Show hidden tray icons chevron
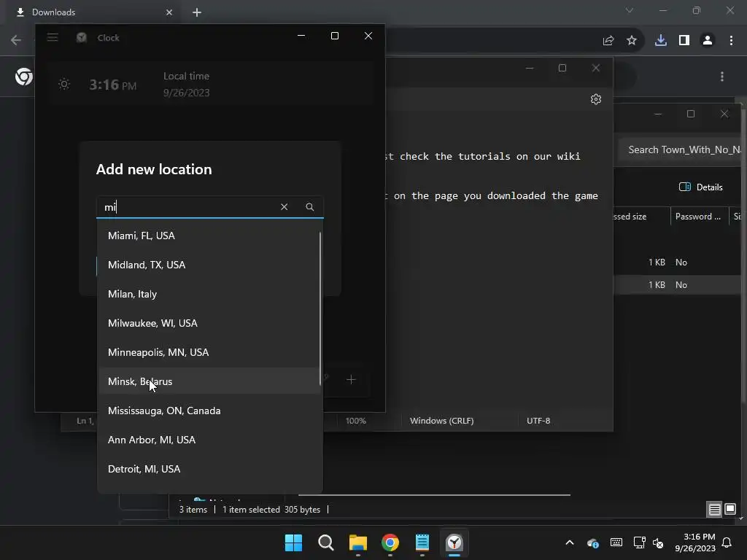 [x=569, y=542]
